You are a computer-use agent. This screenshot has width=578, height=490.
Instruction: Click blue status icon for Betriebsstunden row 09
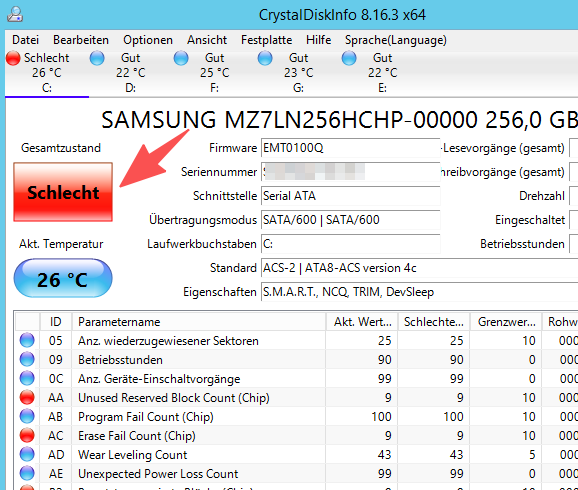(x=27, y=359)
